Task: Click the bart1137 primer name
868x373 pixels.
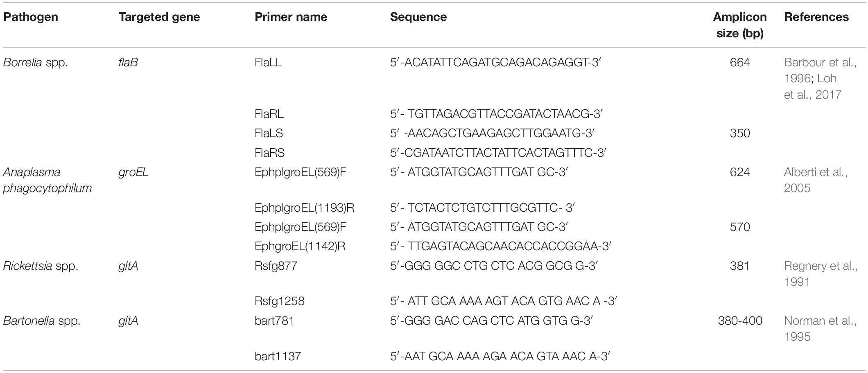Action: click(278, 356)
